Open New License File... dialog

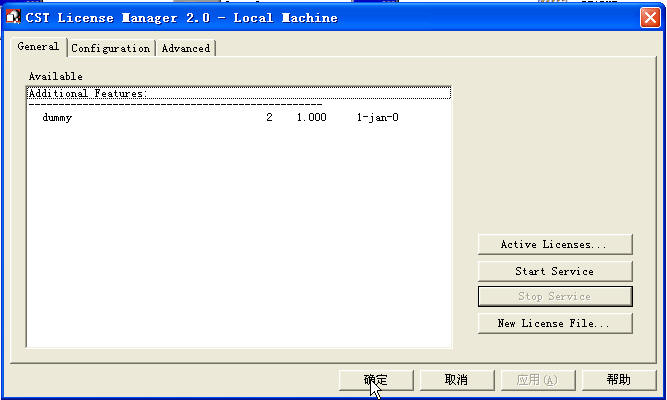pyautogui.click(x=555, y=323)
